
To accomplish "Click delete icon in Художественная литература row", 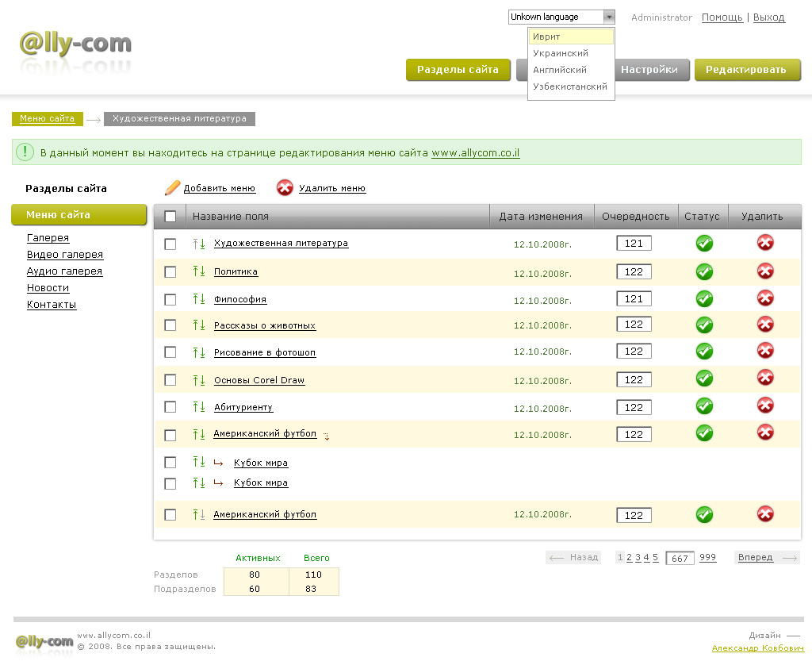I will point(765,243).
